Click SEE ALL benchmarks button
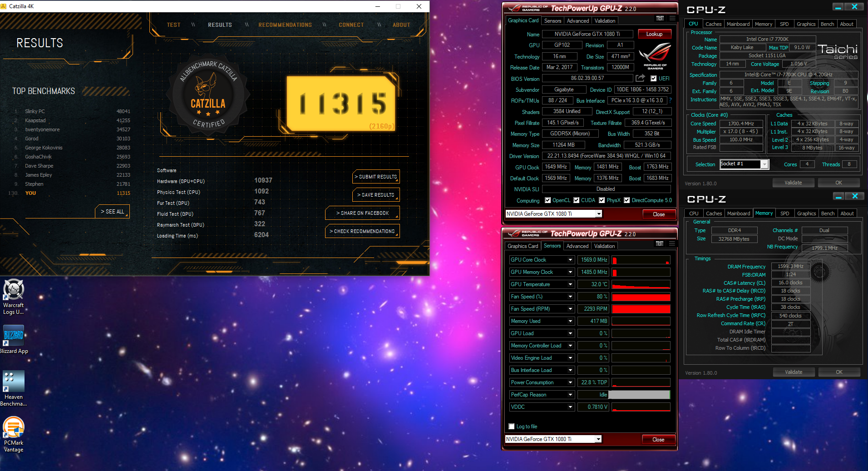 (x=112, y=212)
